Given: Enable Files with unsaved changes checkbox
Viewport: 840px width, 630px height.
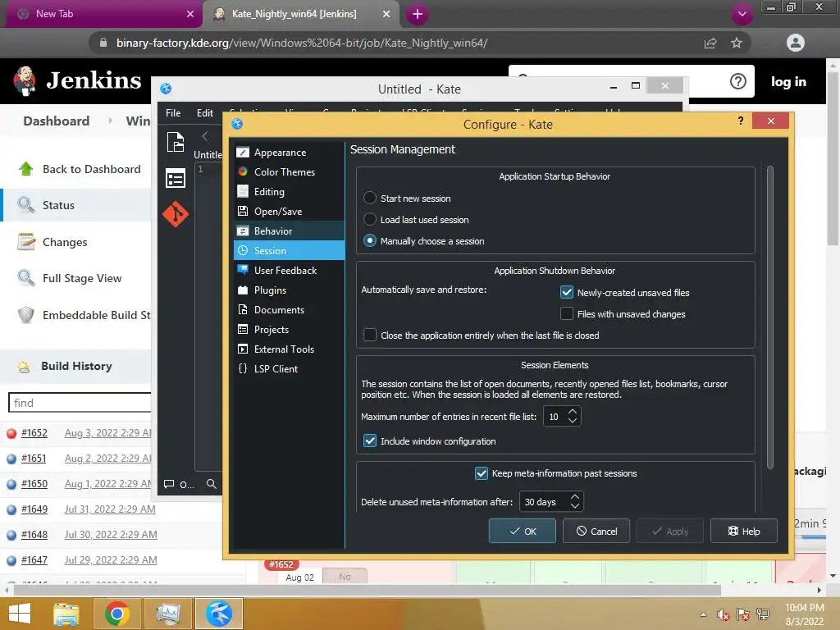Looking at the screenshot, I should [x=566, y=313].
